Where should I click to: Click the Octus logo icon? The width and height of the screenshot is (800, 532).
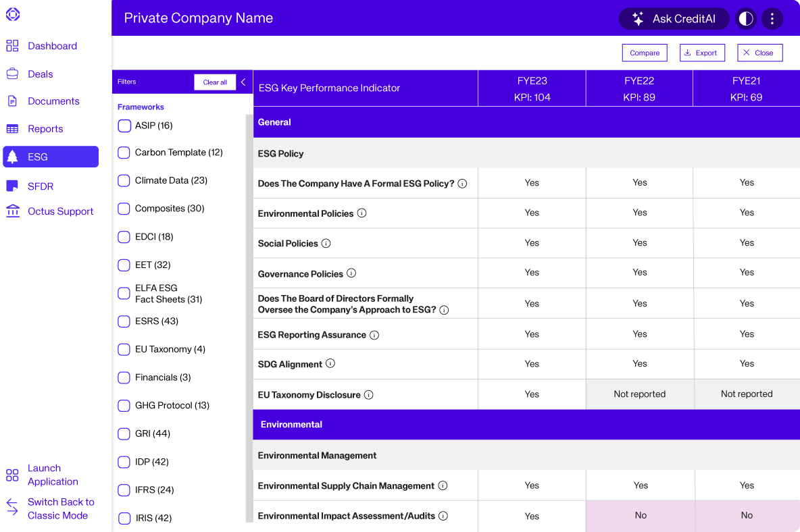click(x=13, y=14)
